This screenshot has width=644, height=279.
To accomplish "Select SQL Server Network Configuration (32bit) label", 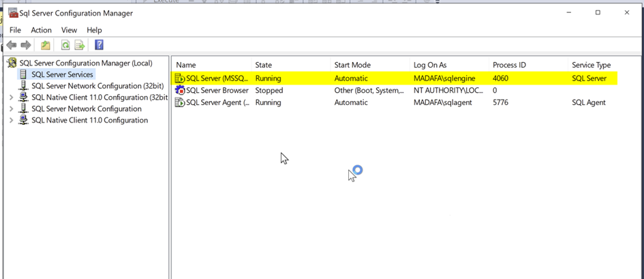I will [x=97, y=86].
